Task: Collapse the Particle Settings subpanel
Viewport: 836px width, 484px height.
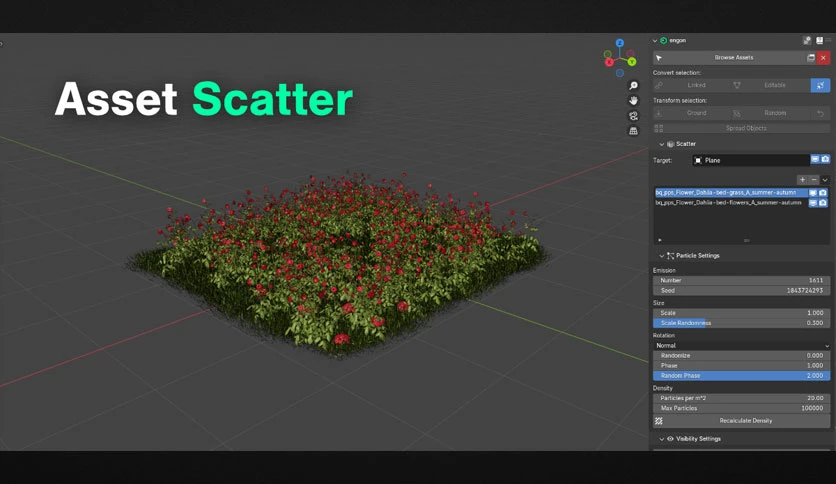Action: (662, 256)
